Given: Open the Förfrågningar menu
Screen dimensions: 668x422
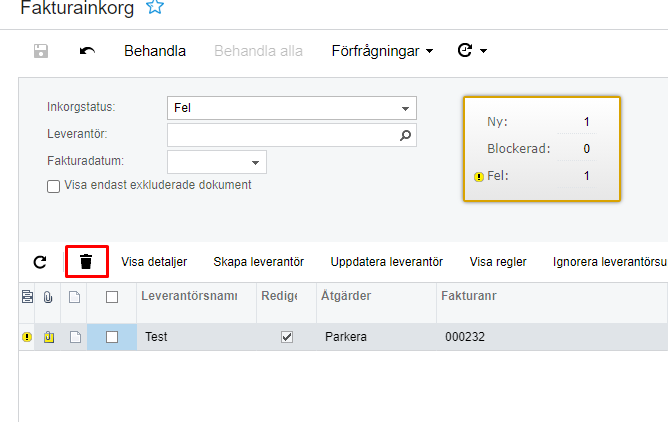Looking at the screenshot, I should point(382,51).
